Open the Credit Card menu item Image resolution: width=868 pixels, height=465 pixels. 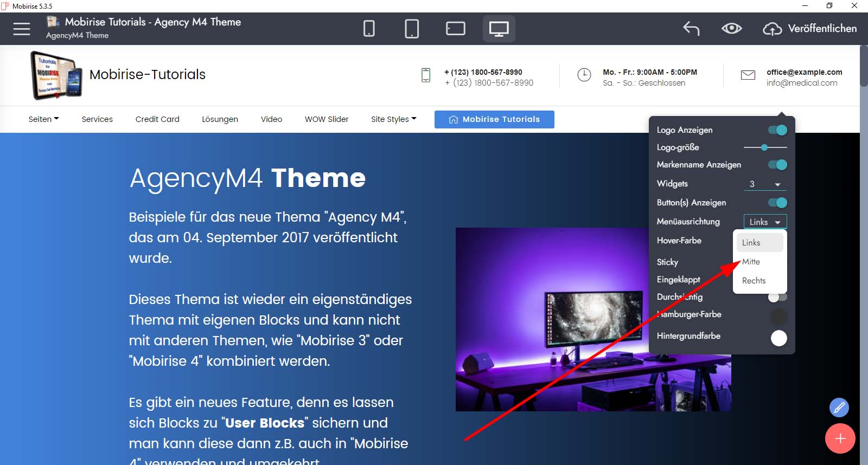click(157, 119)
